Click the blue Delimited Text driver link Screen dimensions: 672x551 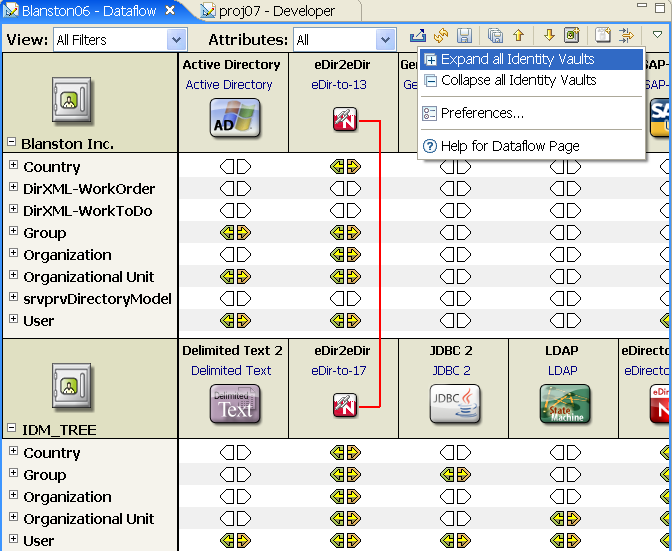click(231, 371)
